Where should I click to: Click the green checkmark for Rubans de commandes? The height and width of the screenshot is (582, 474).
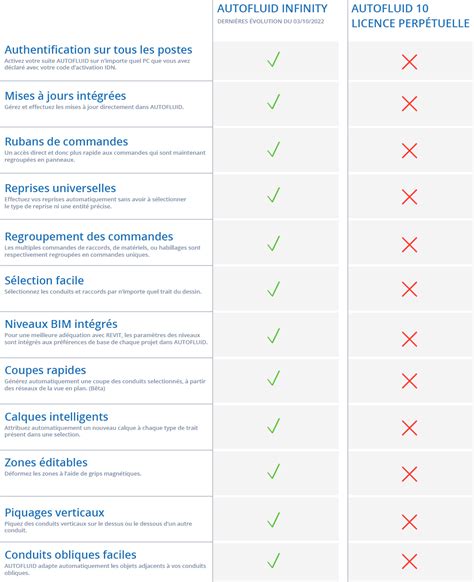[x=274, y=149]
